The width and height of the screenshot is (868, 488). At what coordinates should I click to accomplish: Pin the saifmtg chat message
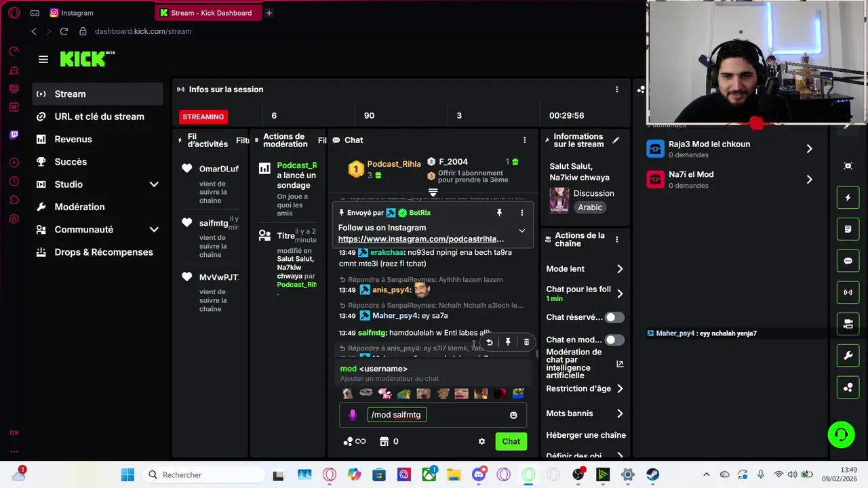click(508, 342)
